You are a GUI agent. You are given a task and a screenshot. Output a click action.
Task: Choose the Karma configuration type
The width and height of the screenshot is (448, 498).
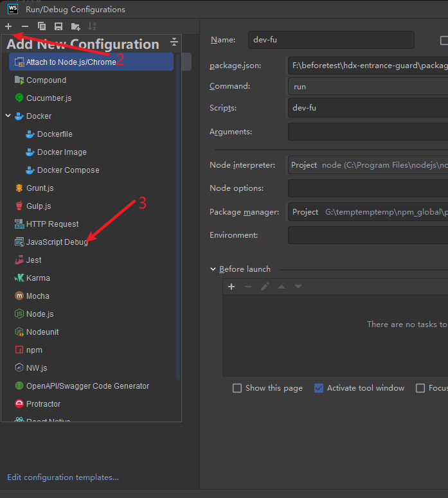(91, 278)
